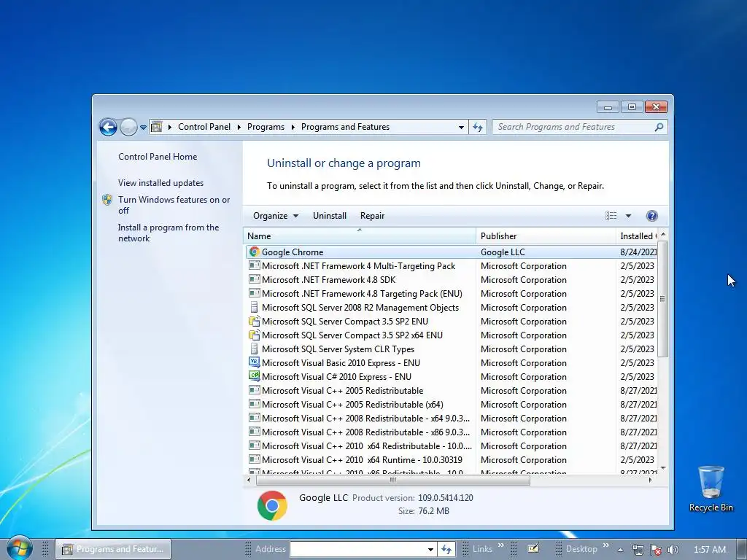
Task: Sort by the Name column header
Action: tap(360, 236)
